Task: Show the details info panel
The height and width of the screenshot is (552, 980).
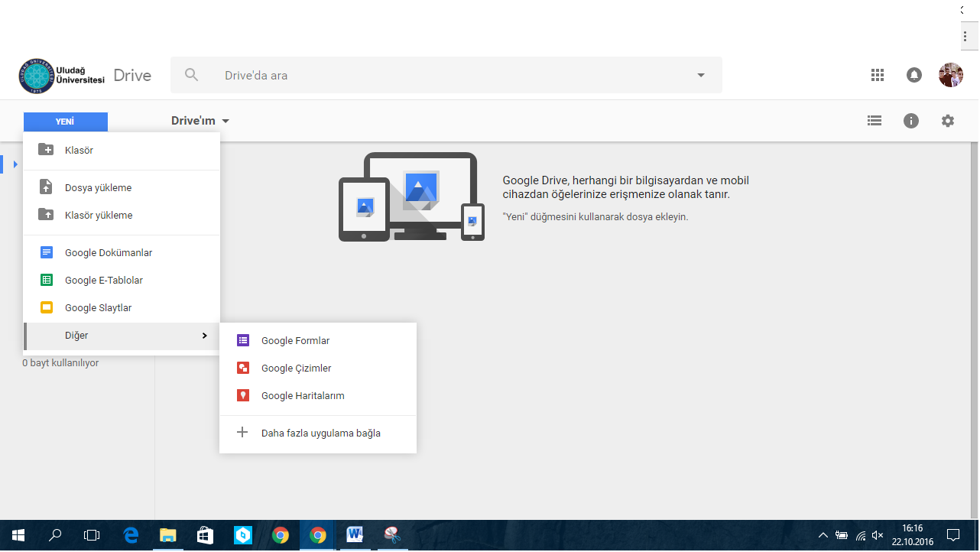Action: (x=911, y=121)
